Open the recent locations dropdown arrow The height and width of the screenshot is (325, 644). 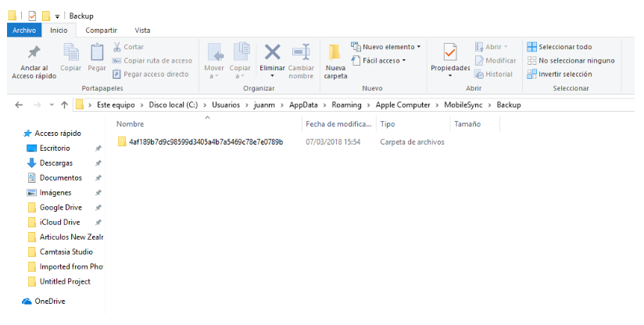tap(52, 105)
